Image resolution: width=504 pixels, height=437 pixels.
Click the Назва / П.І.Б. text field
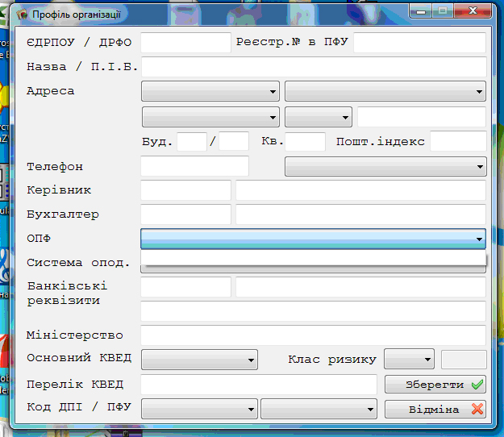click(x=314, y=66)
